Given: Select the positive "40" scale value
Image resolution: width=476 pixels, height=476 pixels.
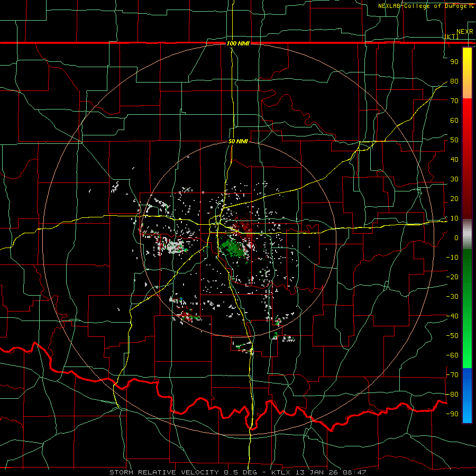Looking at the screenshot, I should tap(454, 160).
